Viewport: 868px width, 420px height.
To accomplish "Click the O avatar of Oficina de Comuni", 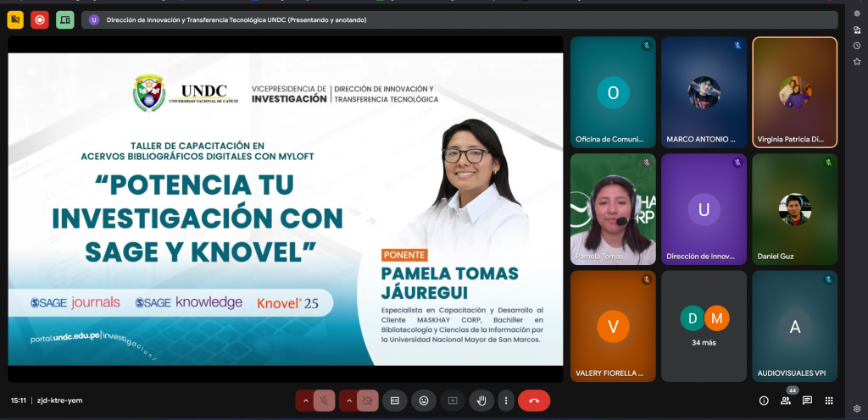I will tap(613, 92).
